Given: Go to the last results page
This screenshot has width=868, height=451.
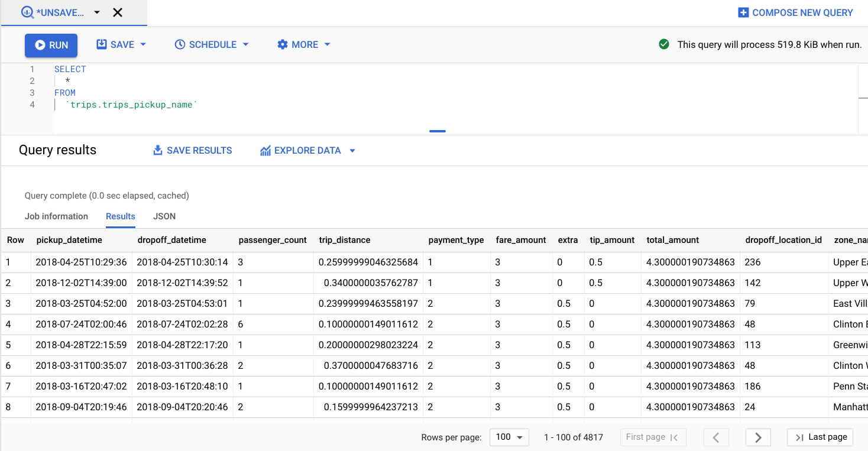Looking at the screenshot, I should tap(820, 437).
